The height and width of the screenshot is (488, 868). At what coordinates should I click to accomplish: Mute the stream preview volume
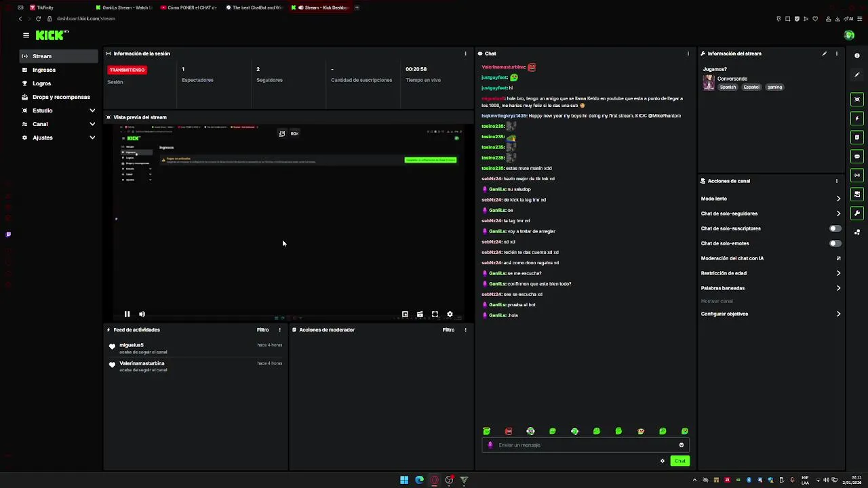[142, 314]
